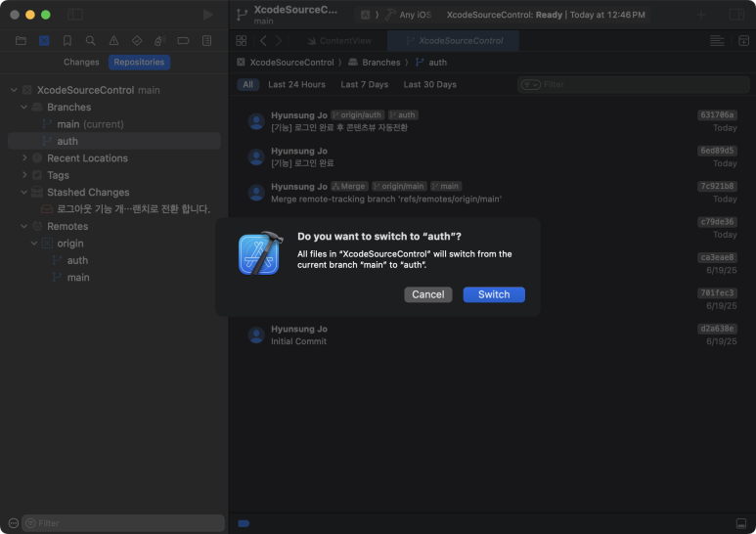Select the stashed change entry
Viewport: 756px width, 534px height.
click(114, 209)
